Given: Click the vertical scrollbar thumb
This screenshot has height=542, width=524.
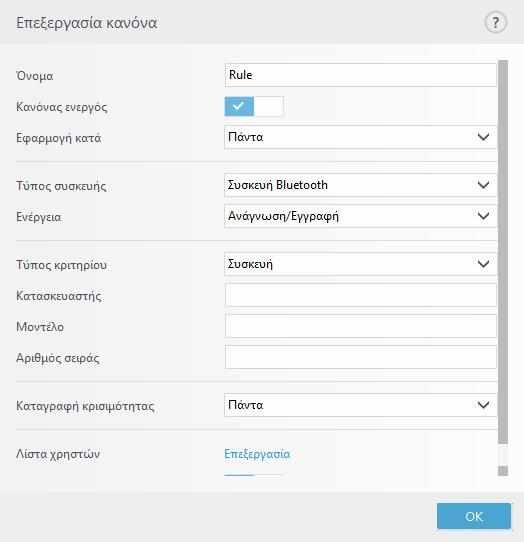Looking at the screenshot, I should pos(503,252).
